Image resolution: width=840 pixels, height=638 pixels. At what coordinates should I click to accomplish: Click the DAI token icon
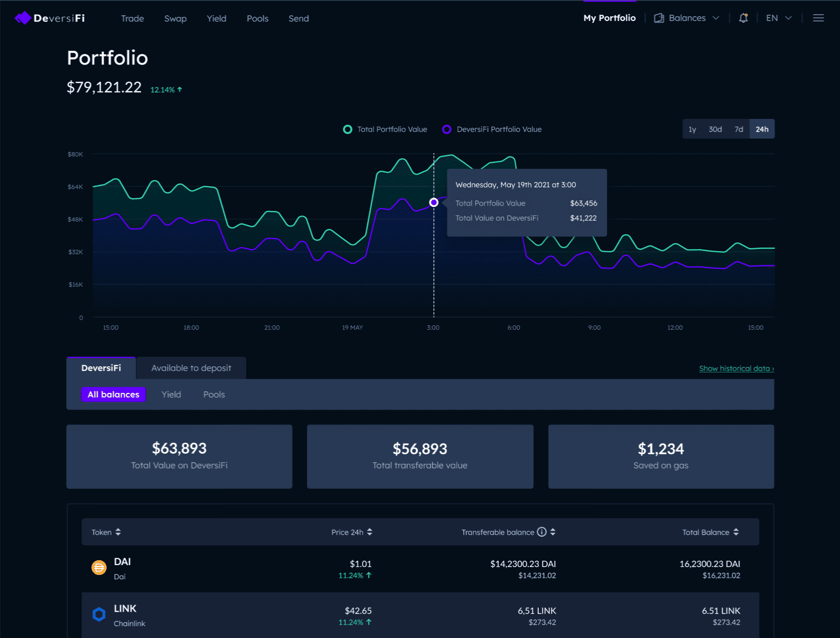[x=99, y=568]
